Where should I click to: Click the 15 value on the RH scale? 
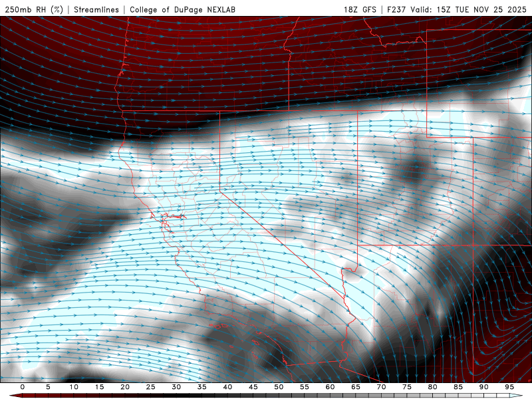coord(99,387)
